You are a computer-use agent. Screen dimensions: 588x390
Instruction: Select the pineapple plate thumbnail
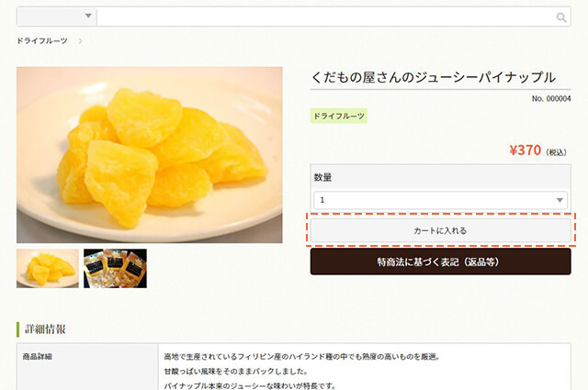tap(48, 268)
